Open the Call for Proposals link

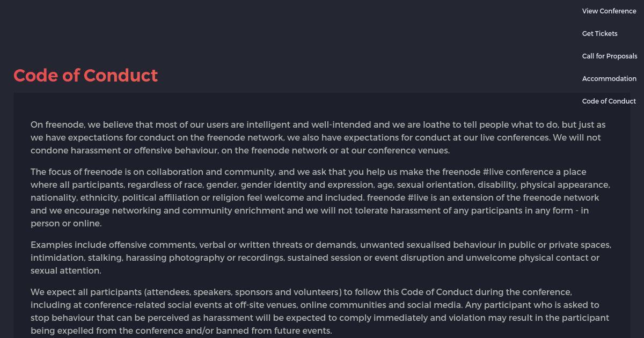[x=610, y=56]
